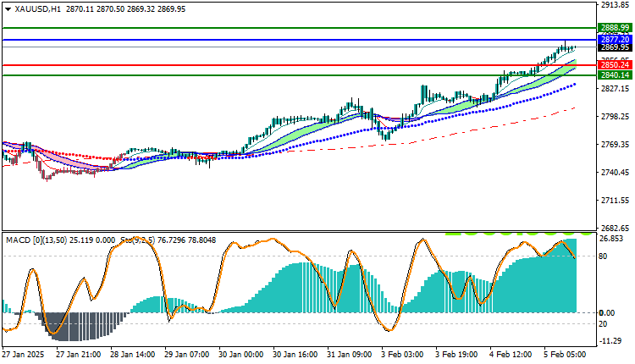This screenshot has height=364, width=635.
Task: Click the 31 Jan 09:00 time label
Action: coord(350,355)
